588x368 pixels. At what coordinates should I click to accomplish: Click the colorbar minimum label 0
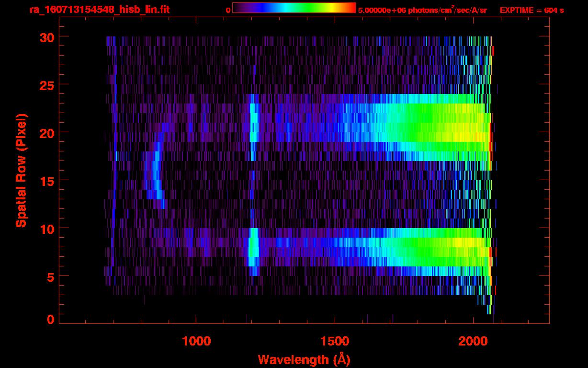tap(228, 10)
